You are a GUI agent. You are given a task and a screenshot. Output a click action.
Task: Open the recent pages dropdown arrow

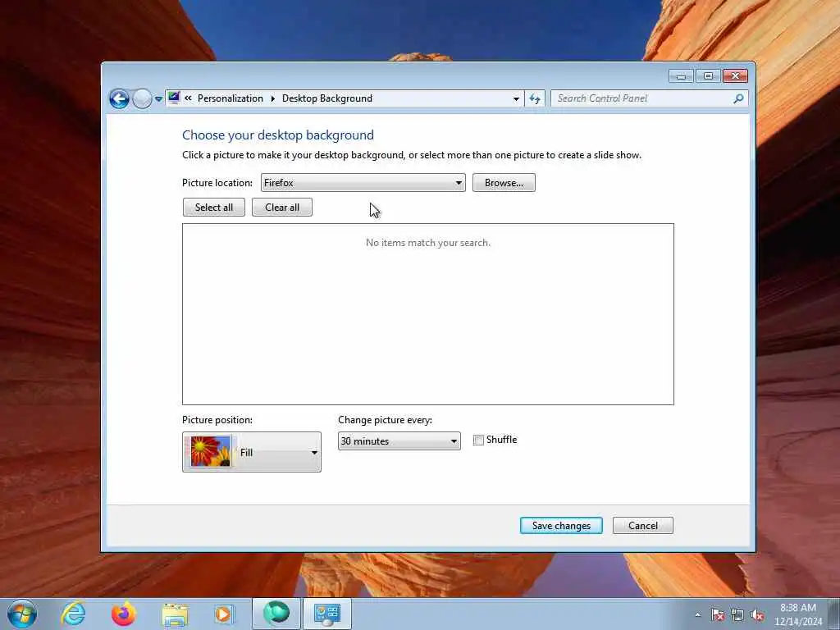click(158, 99)
